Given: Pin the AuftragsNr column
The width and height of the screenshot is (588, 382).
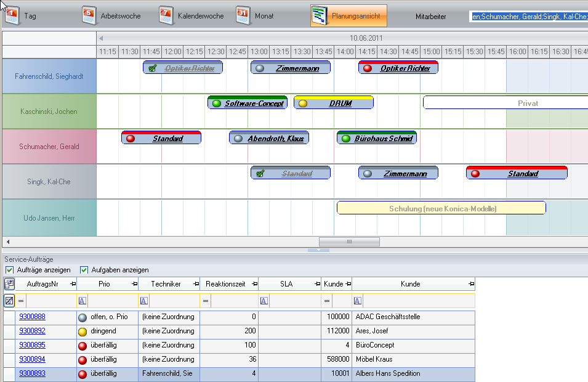Looking at the screenshot, I should [73, 284].
